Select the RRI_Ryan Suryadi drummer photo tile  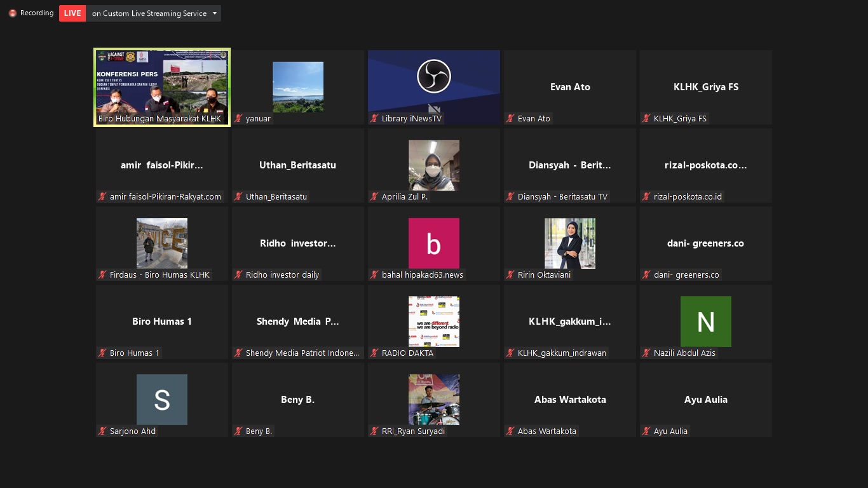[x=434, y=400]
